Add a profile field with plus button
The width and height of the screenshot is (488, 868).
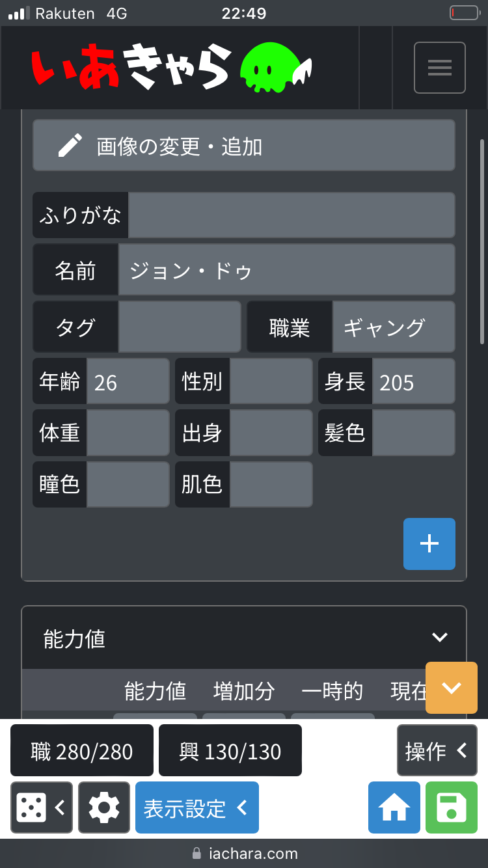pyautogui.click(x=429, y=544)
